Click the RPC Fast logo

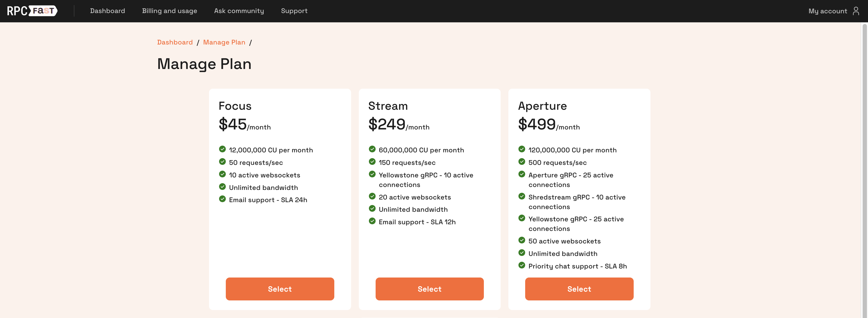click(x=32, y=11)
